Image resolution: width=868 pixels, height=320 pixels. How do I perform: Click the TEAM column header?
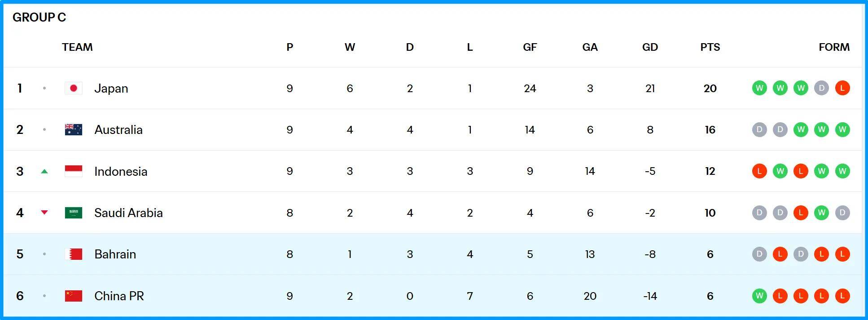(77, 47)
